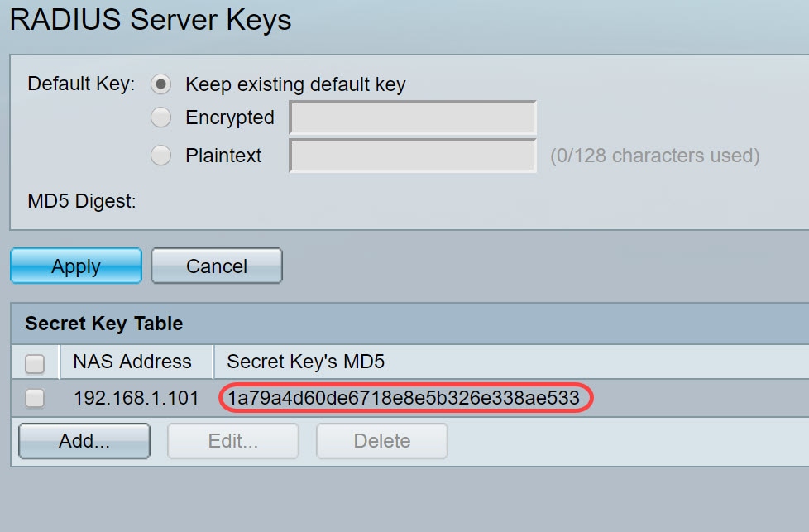Click the circled MD5 hash value
809x532 pixels.
point(404,399)
